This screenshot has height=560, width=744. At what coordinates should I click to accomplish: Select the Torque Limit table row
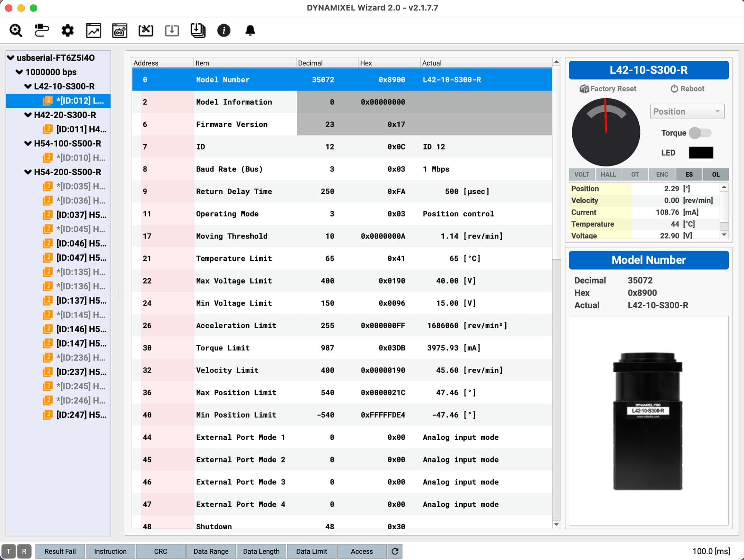[342, 348]
